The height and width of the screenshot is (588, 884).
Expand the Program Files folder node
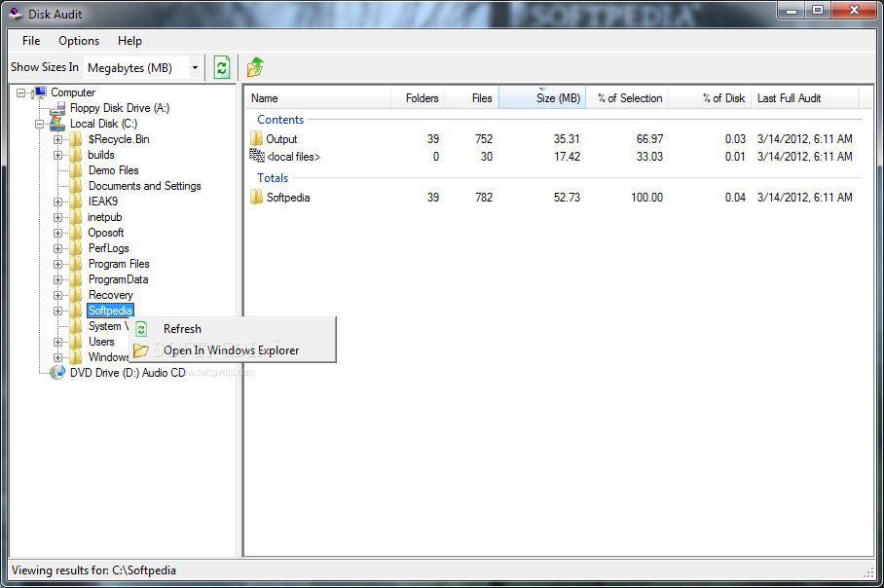[57, 264]
